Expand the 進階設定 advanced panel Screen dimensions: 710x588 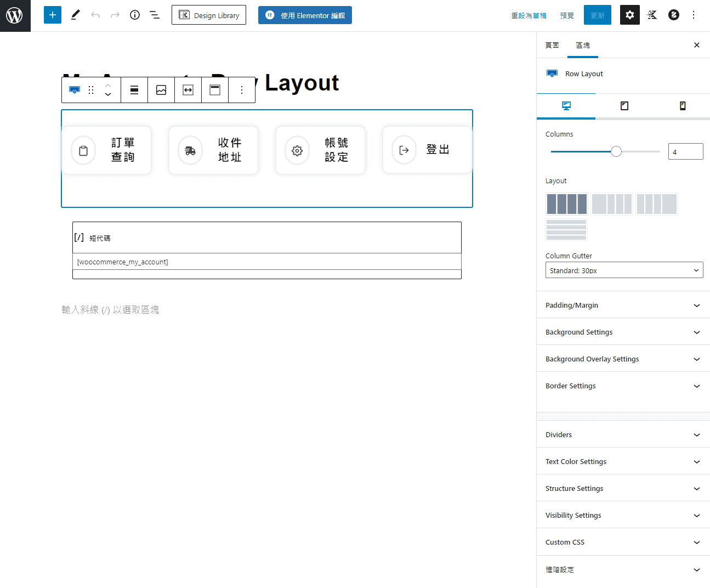[623, 569]
